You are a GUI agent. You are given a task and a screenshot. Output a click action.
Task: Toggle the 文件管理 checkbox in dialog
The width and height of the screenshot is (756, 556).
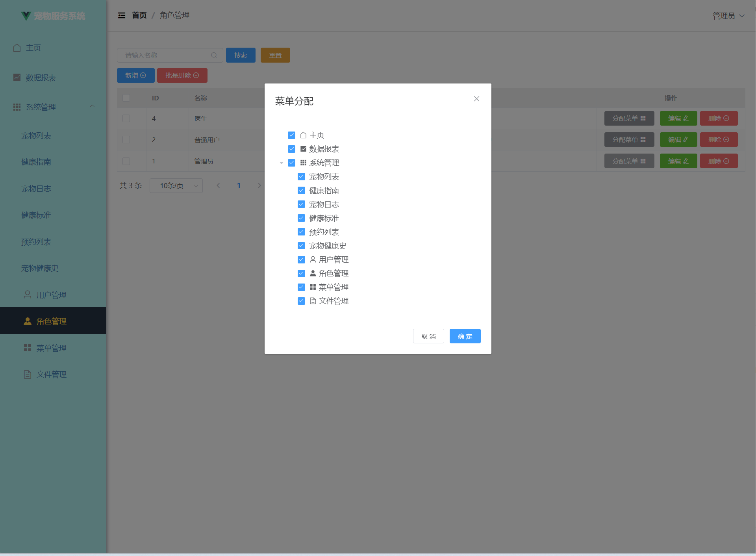[x=301, y=301]
